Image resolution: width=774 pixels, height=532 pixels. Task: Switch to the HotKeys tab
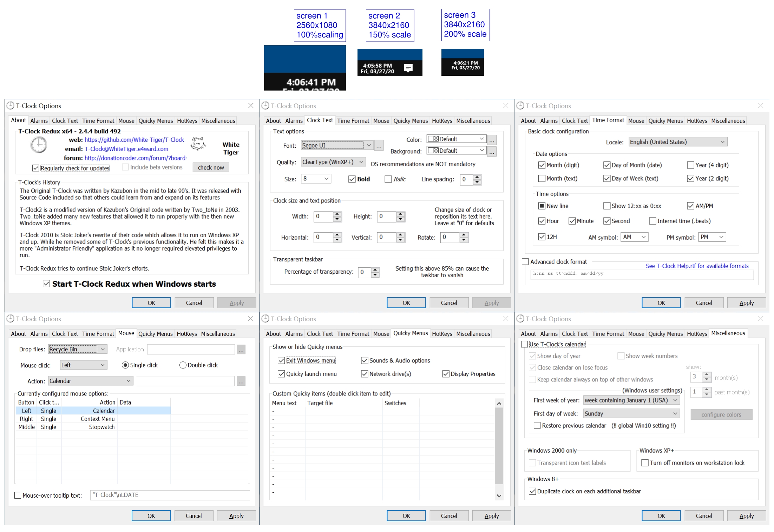187,120
